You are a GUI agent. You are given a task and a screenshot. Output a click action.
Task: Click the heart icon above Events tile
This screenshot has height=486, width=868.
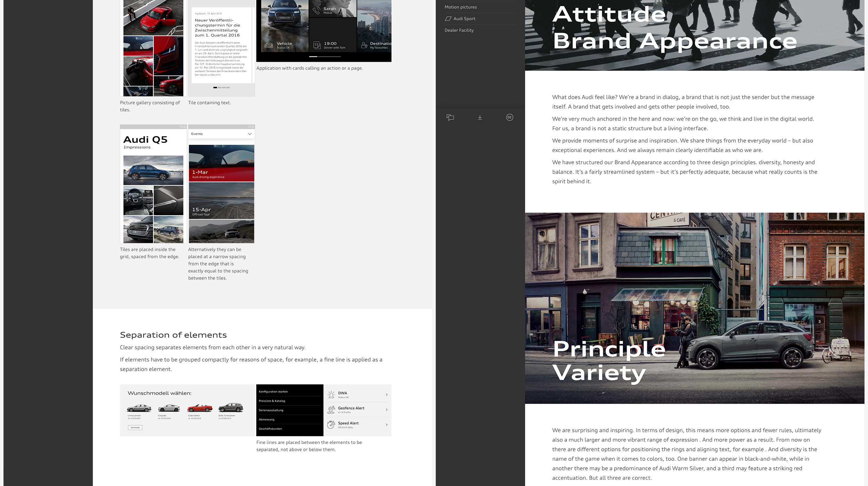click(x=249, y=127)
